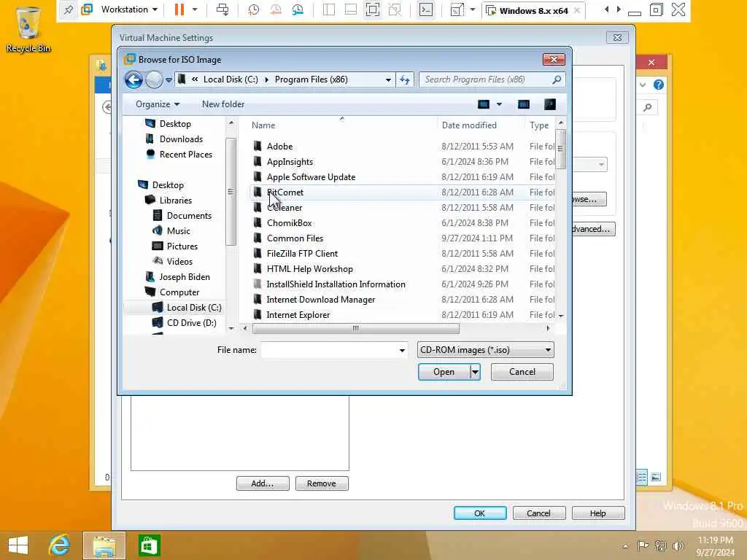Take a snapshot of the VM

point(253,9)
